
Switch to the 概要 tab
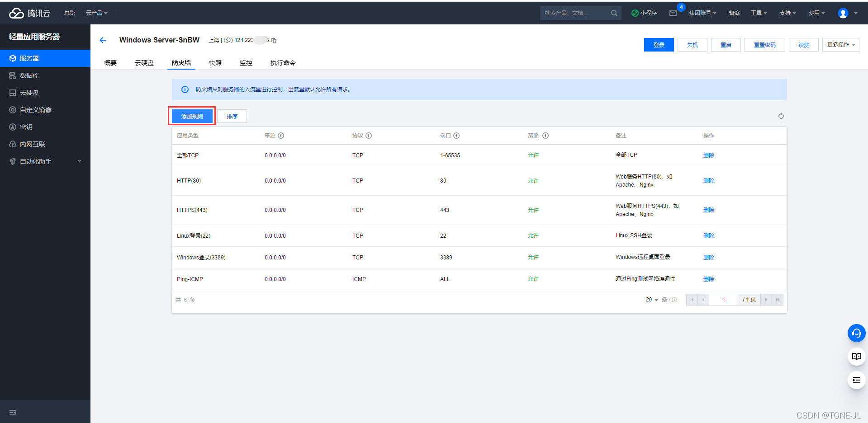[x=110, y=63]
